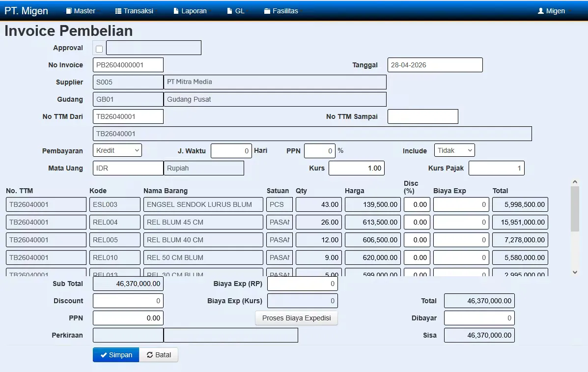Click the Tanggal date field

coord(435,65)
